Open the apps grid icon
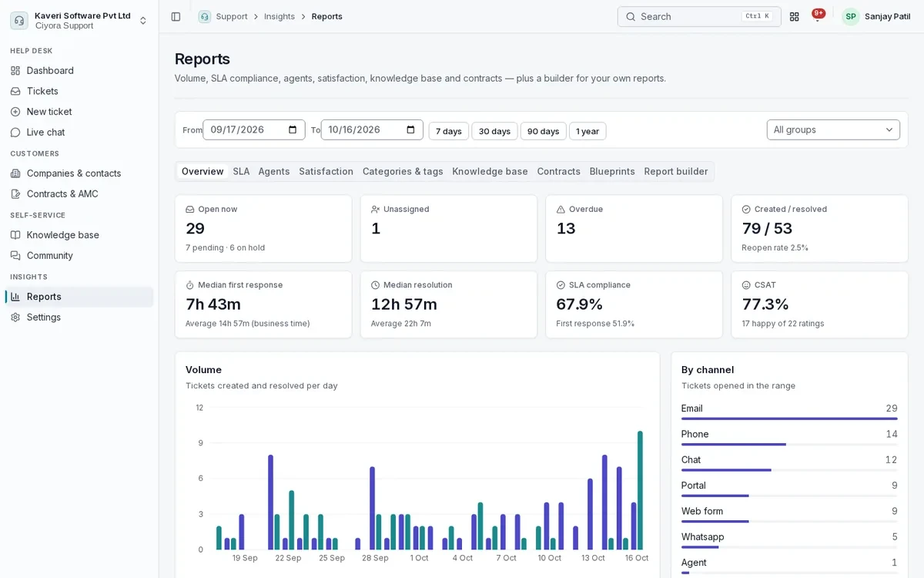 click(x=795, y=16)
